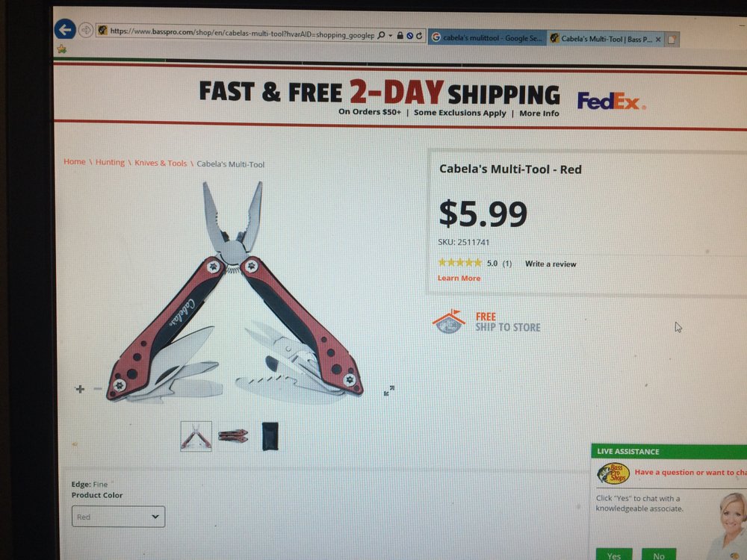This screenshot has height=560, width=747.
Task: Click the minus zoom-out icon on product image
Action: [98, 389]
